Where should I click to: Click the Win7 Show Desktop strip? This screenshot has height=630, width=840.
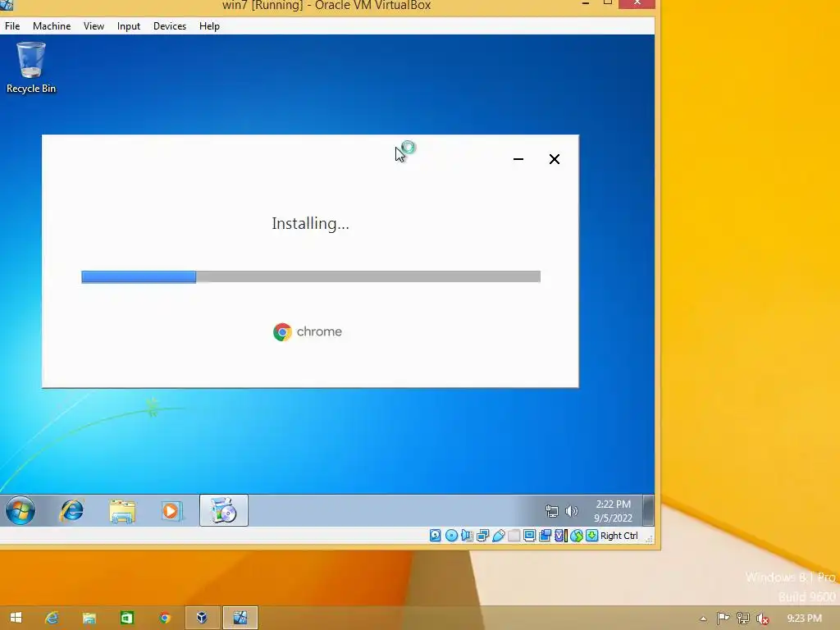(648, 510)
